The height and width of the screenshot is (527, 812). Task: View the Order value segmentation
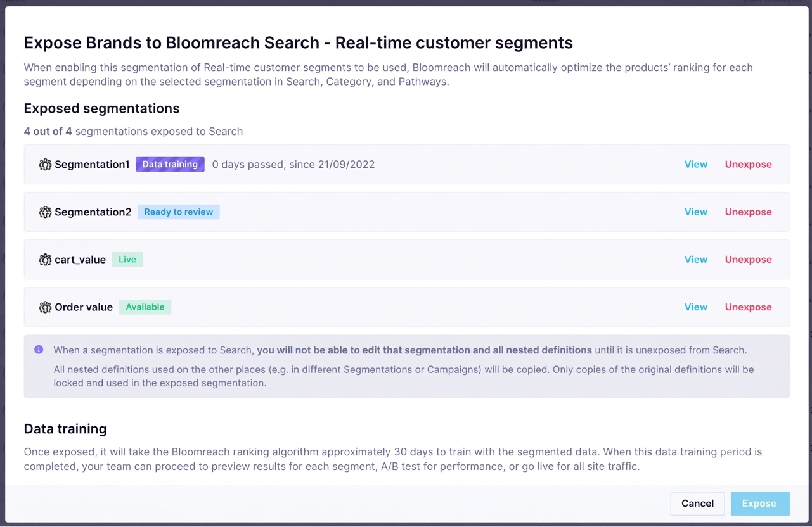point(695,307)
